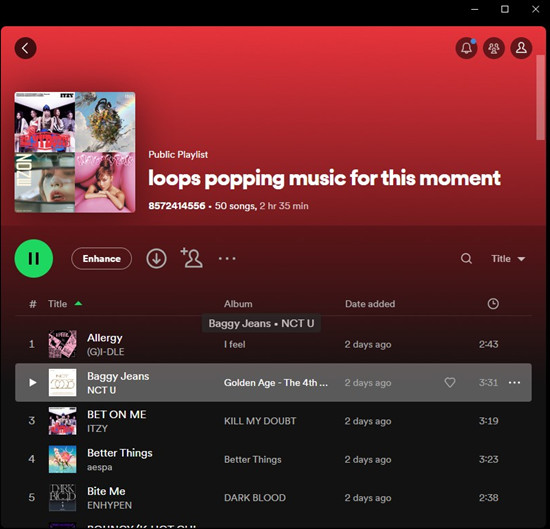
Task: Open the Better Things album link
Action: pos(253,460)
